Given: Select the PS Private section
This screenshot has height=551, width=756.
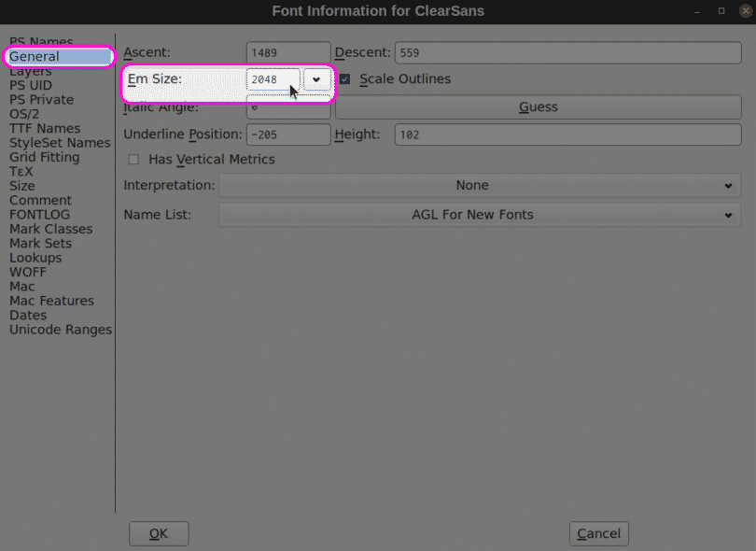Looking at the screenshot, I should pyautogui.click(x=41, y=100).
